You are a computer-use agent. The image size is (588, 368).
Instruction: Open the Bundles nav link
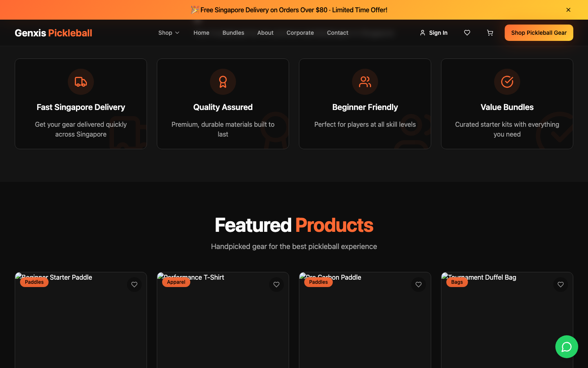233,33
